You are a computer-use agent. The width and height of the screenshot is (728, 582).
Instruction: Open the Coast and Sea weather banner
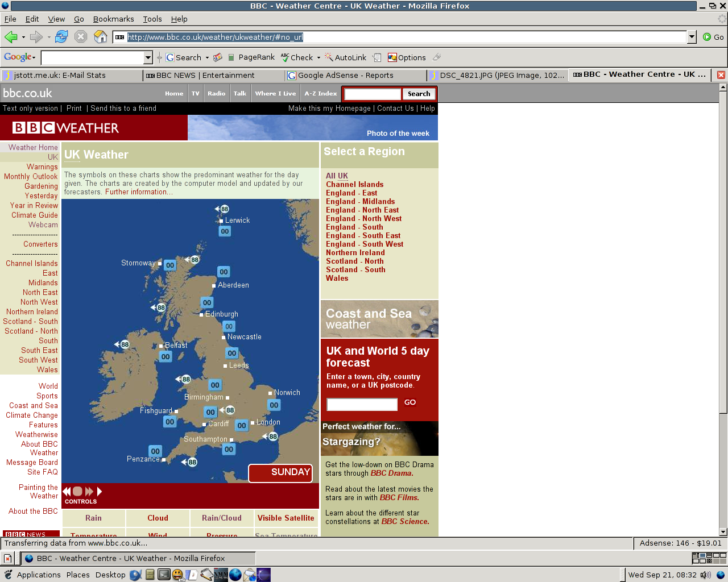click(379, 319)
